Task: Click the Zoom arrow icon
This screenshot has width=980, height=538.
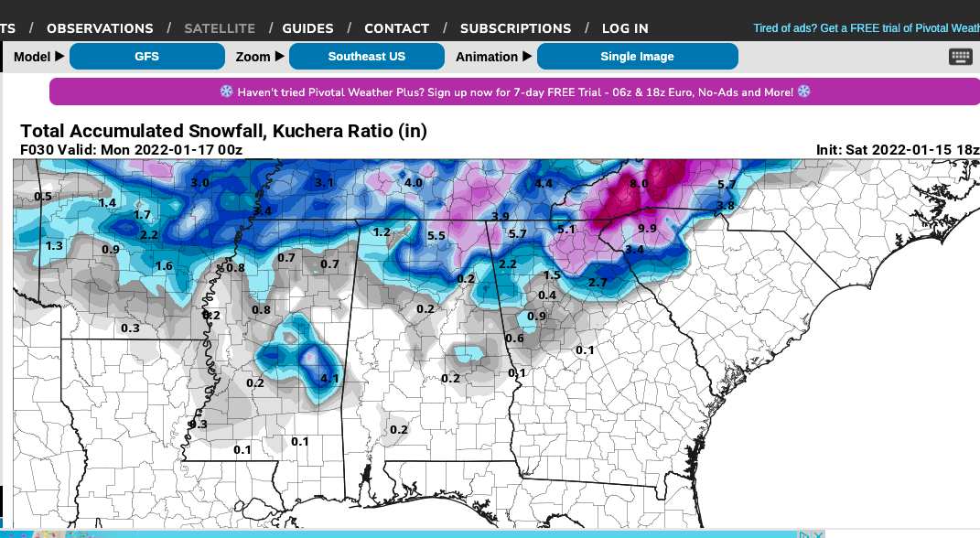Action: tap(280, 56)
